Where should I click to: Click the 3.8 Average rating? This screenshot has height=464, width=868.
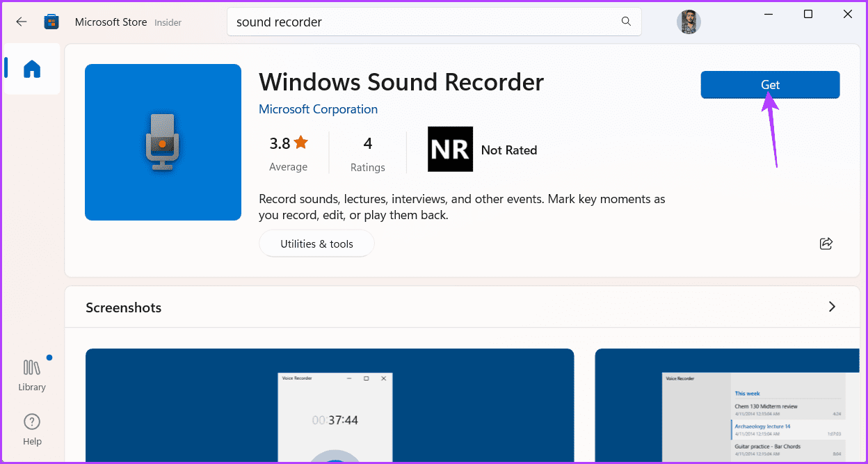tap(288, 154)
